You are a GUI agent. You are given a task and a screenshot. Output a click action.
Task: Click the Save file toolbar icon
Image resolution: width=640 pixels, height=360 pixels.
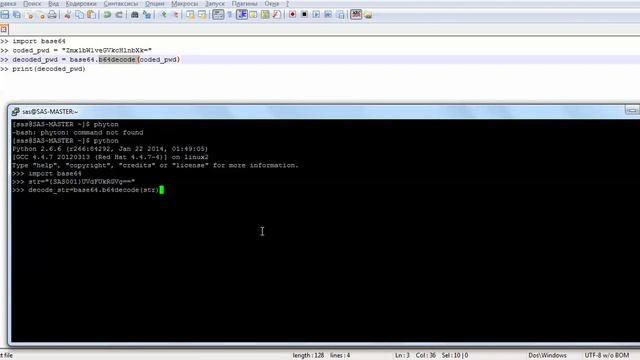point(5,15)
